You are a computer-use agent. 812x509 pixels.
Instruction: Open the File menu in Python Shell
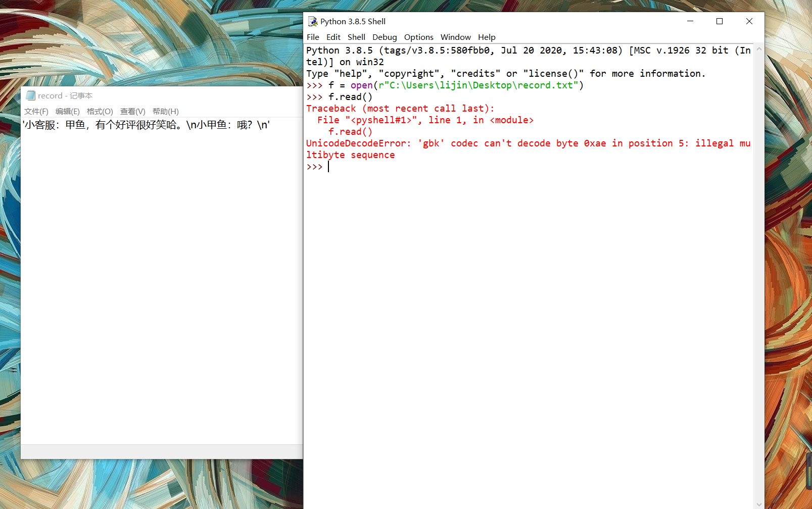[x=313, y=37]
